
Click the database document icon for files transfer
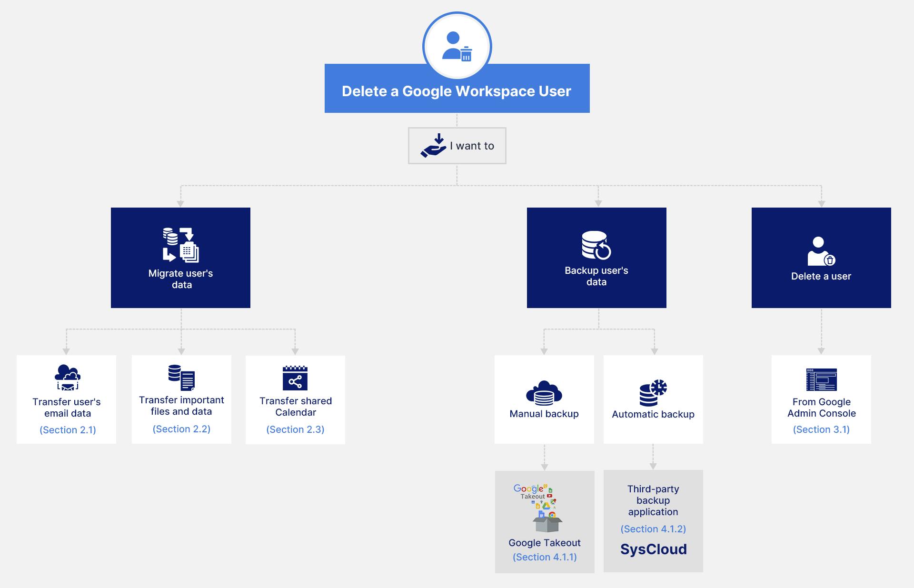[181, 377]
